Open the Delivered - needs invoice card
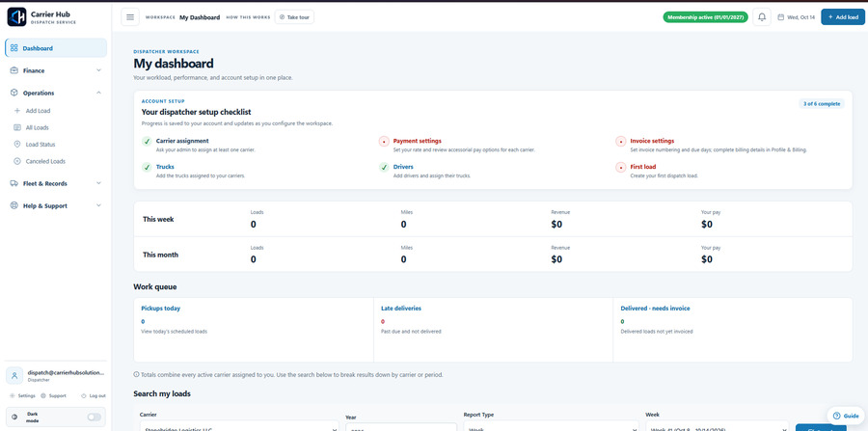Image resolution: width=868 pixels, height=431 pixels. click(x=733, y=330)
